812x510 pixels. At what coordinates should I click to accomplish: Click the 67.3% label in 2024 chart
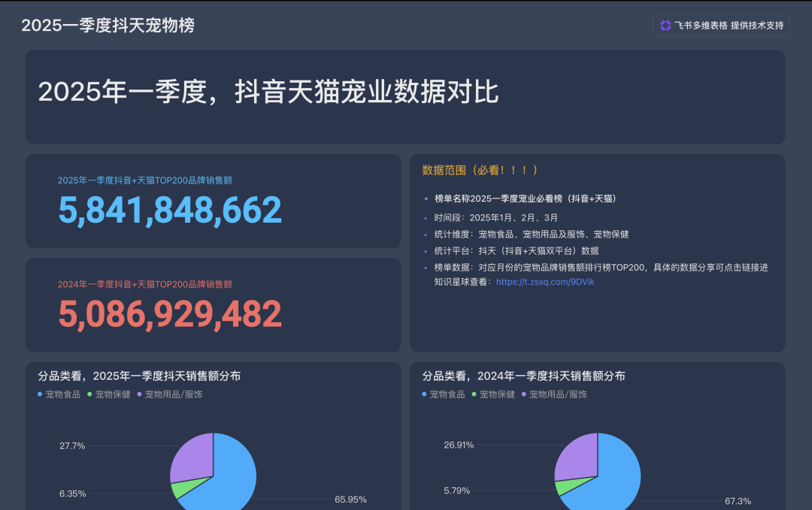point(738,501)
